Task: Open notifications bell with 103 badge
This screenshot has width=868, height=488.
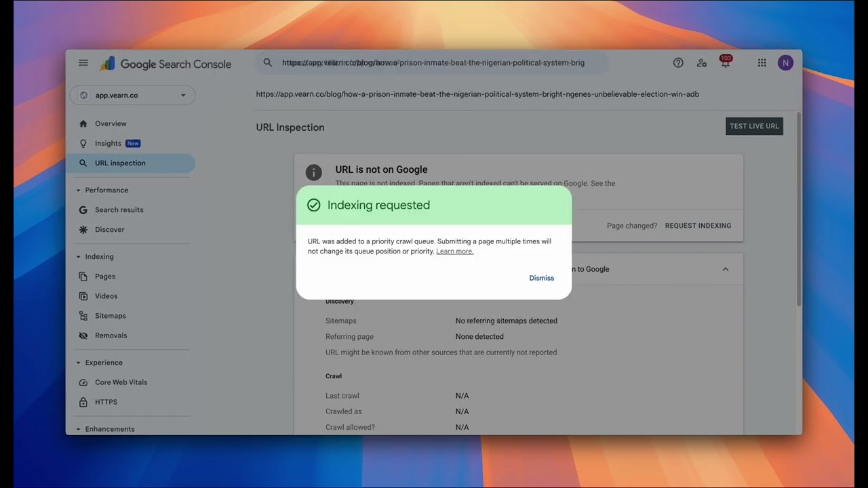Action: [x=726, y=62]
